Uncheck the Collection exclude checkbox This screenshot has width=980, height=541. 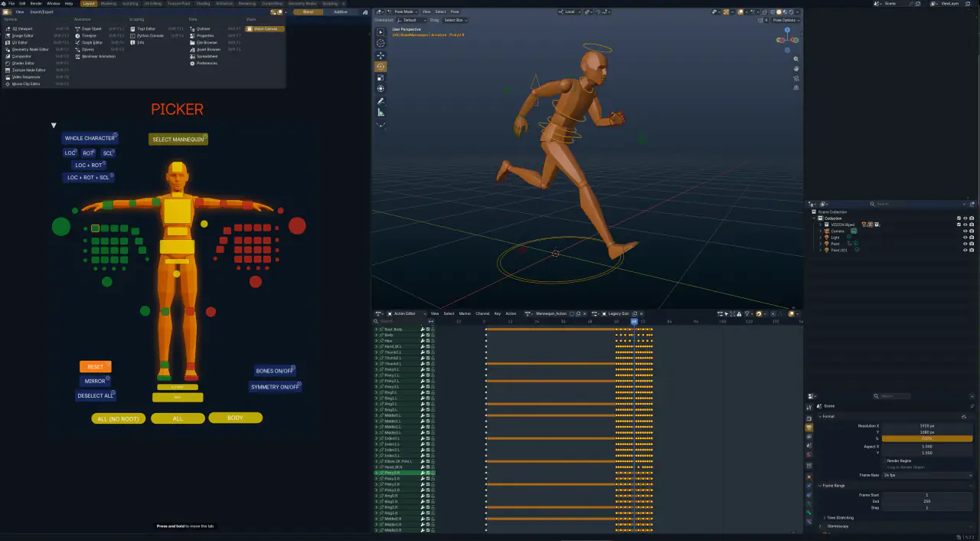point(959,218)
